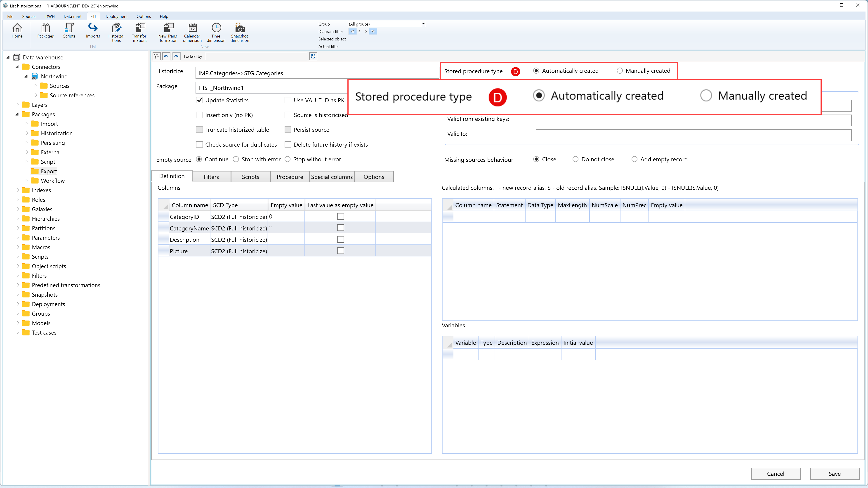Enable Insert only (no PK) checkbox

click(199, 115)
